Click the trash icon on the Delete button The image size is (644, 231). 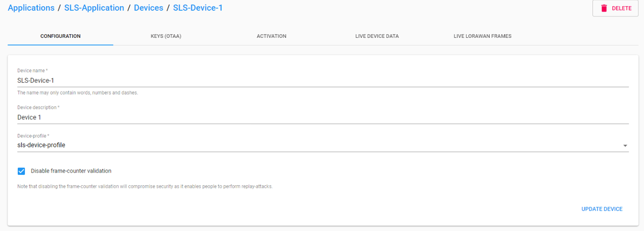(604, 8)
